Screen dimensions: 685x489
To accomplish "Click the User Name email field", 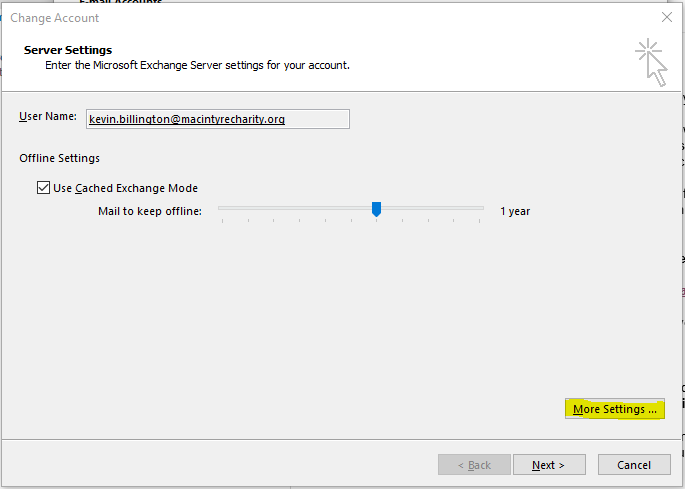I will point(217,119).
